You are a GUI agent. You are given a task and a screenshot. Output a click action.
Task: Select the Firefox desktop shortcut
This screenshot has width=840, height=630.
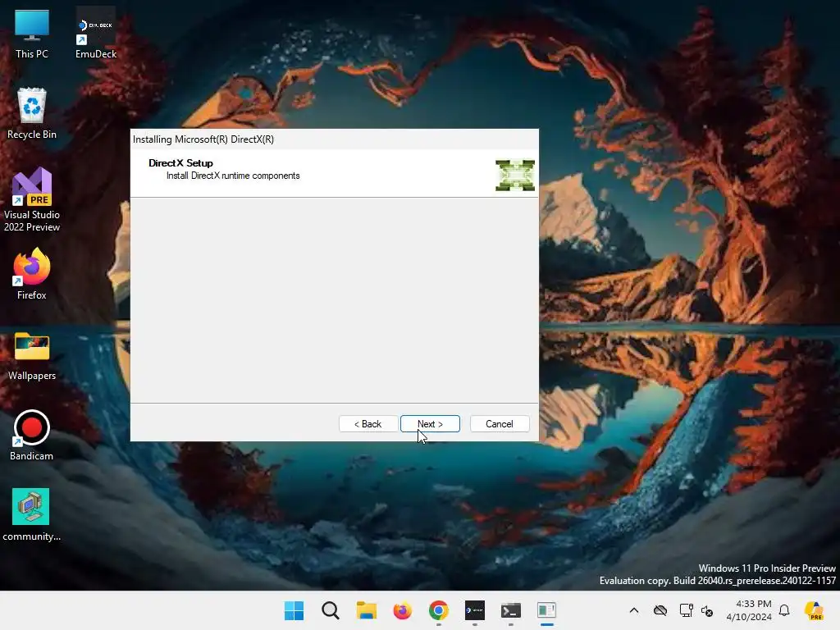(x=32, y=274)
